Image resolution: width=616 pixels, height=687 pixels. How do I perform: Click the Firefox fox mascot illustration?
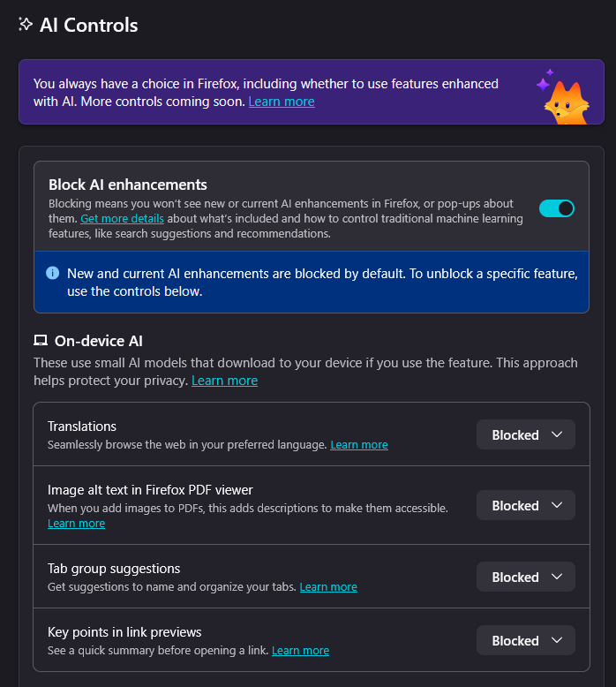[x=563, y=94]
